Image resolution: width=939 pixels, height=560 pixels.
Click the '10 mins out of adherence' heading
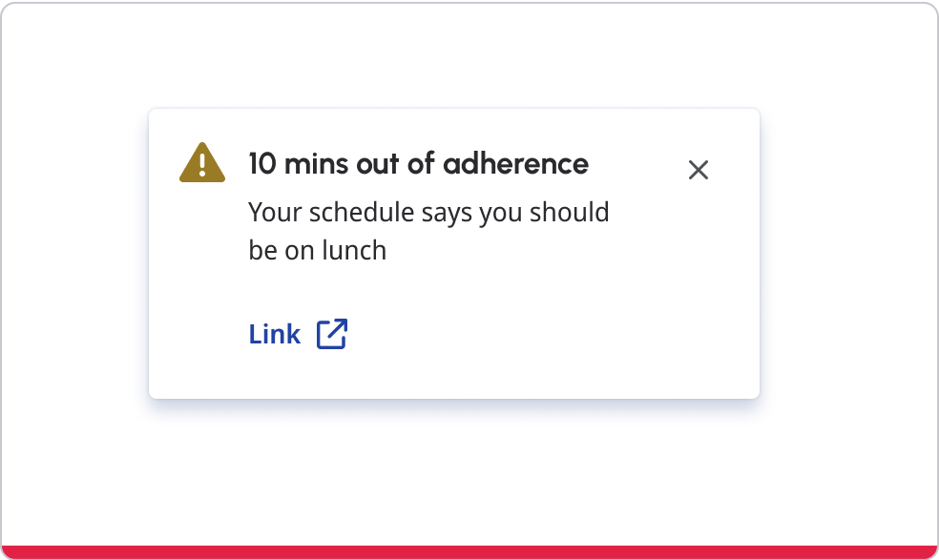click(418, 164)
